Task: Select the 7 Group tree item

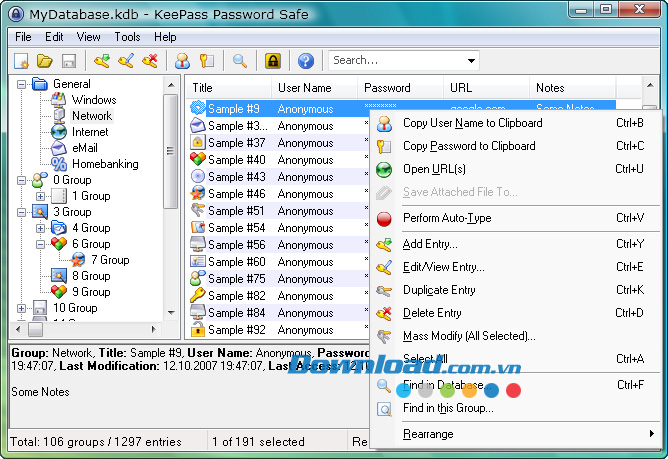Action: [110, 260]
